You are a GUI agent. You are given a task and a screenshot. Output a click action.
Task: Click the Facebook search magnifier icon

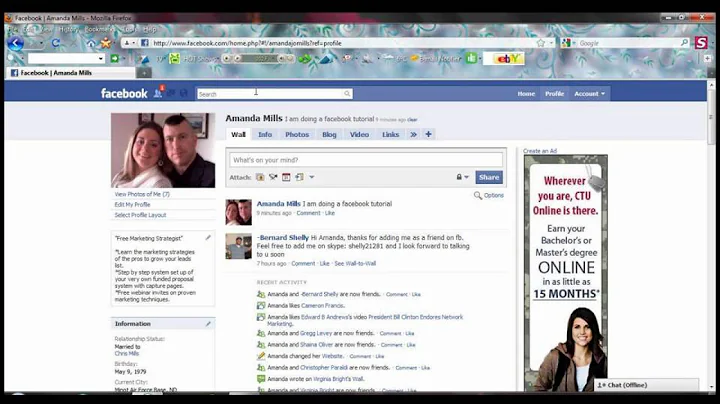[x=347, y=94]
